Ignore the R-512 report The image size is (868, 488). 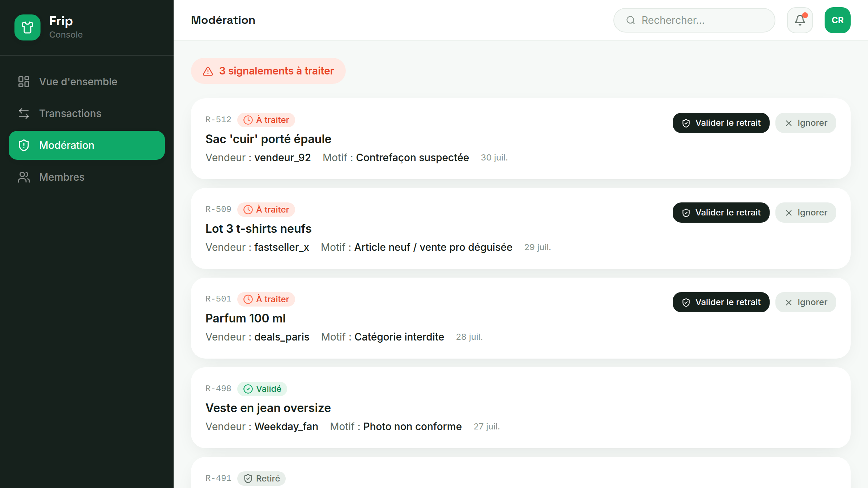806,123
